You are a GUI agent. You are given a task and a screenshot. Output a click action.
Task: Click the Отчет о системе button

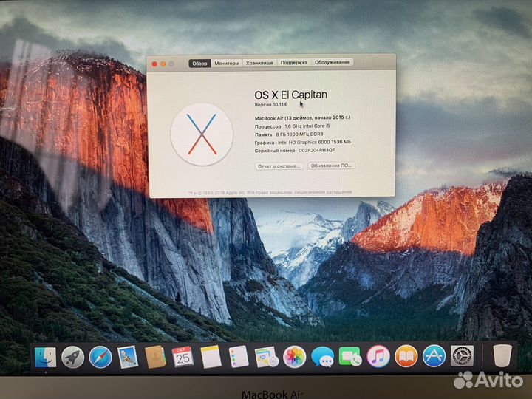279,166
